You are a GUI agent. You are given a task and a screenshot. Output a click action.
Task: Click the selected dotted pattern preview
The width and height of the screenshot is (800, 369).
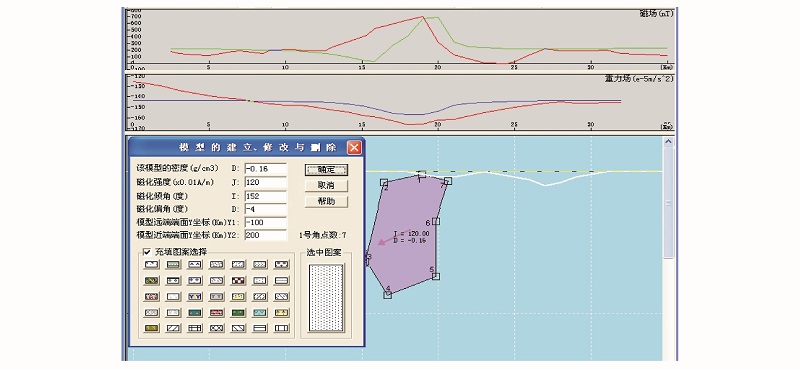[x=326, y=298]
